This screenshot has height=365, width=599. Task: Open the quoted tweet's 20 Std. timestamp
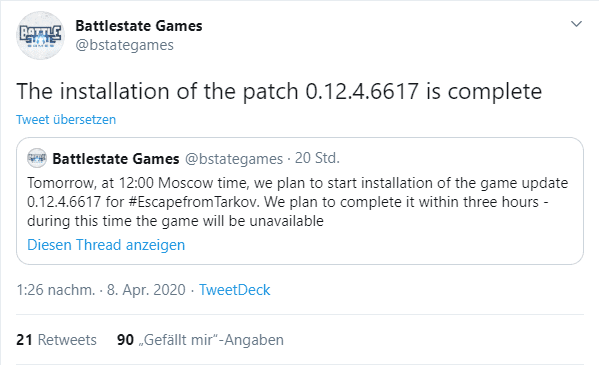[x=317, y=158]
